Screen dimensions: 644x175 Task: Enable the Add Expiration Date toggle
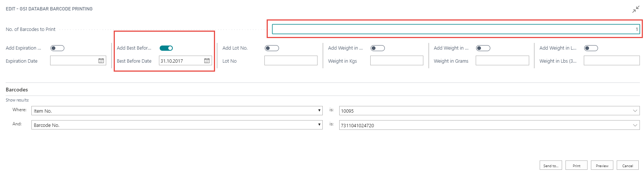(x=58, y=48)
